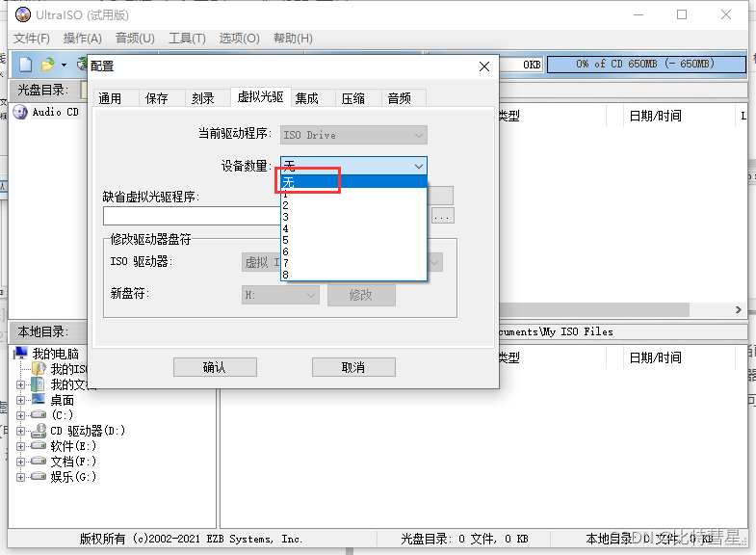Choose 8 in device count list
This screenshot has width=756, height=555.
[353, 275]
